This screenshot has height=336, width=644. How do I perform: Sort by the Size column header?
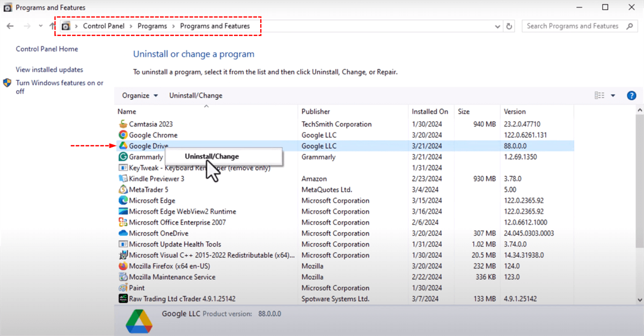477,111
